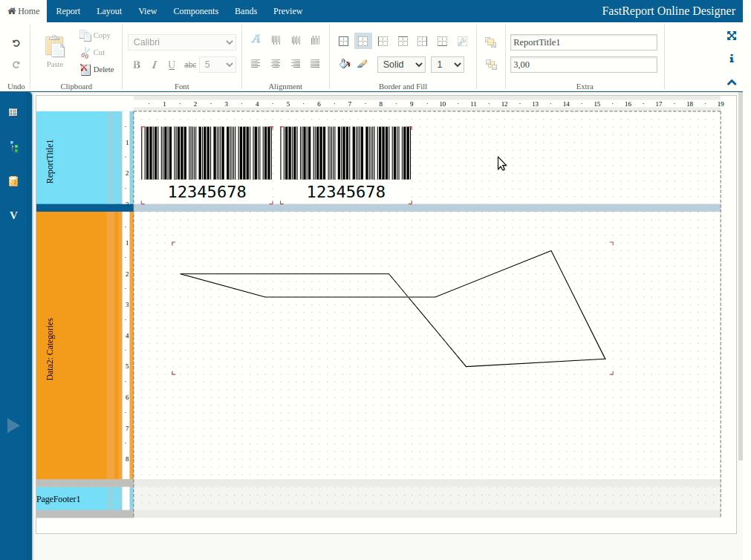
Task: Open the report tree panel icon
Action: (13, 112)
